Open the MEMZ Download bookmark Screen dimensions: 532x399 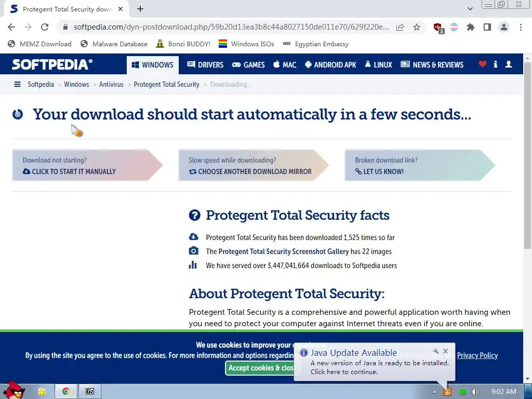[39, 44]
